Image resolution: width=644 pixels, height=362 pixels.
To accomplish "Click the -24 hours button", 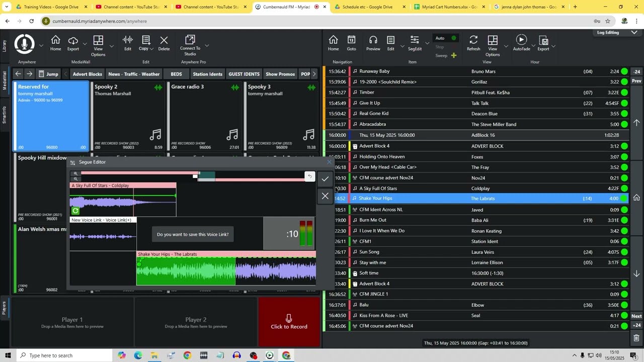I will (x=636, y=71).
